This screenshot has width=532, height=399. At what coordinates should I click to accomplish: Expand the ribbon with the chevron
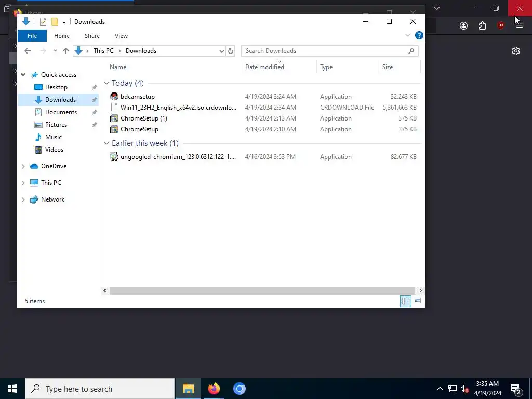pos(407,35)
